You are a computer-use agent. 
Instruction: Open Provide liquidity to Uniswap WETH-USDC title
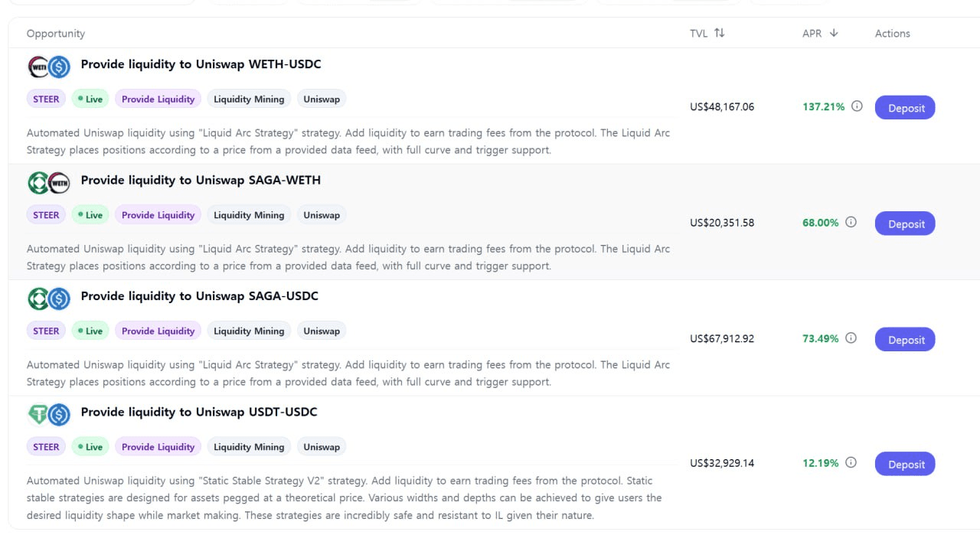pos(201,64)
